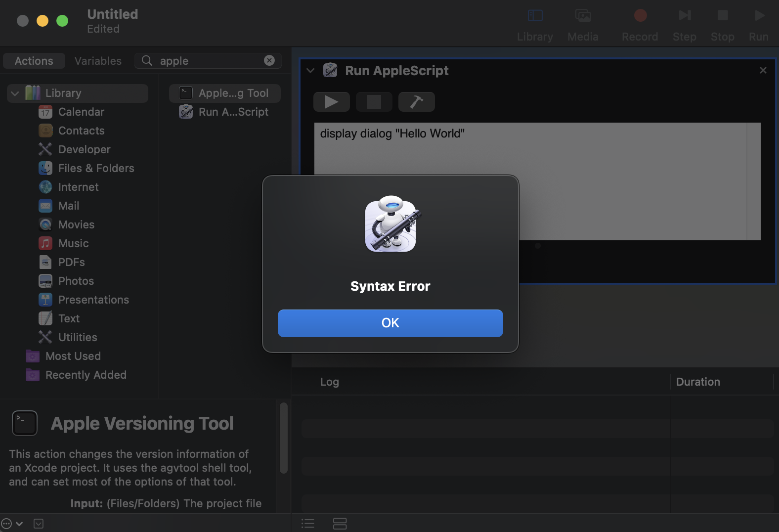779x532 pixels.
Task: Select the Movies category
Action: point(76,225)
